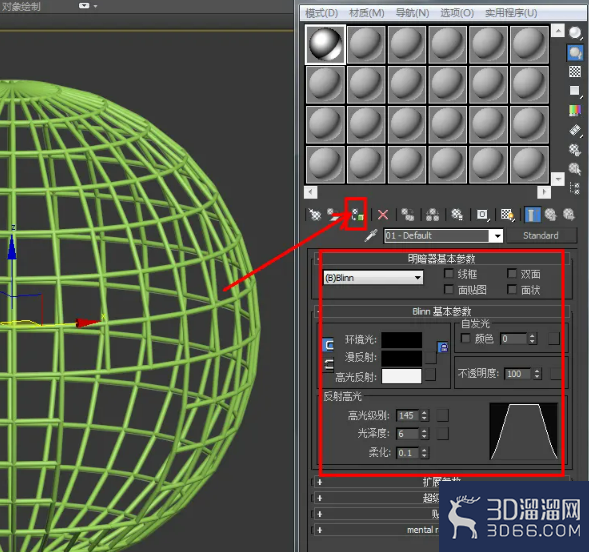Click the 01 - Default material name field
Image resolution: width=589 pixels, height=552 pixels.
pyautogui.click(x=436, y=236)
